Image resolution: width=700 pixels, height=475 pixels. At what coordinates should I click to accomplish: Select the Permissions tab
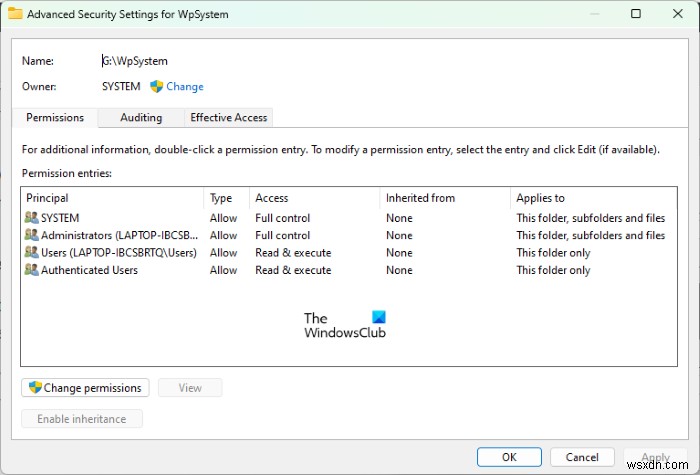click(x=55, y=118)
